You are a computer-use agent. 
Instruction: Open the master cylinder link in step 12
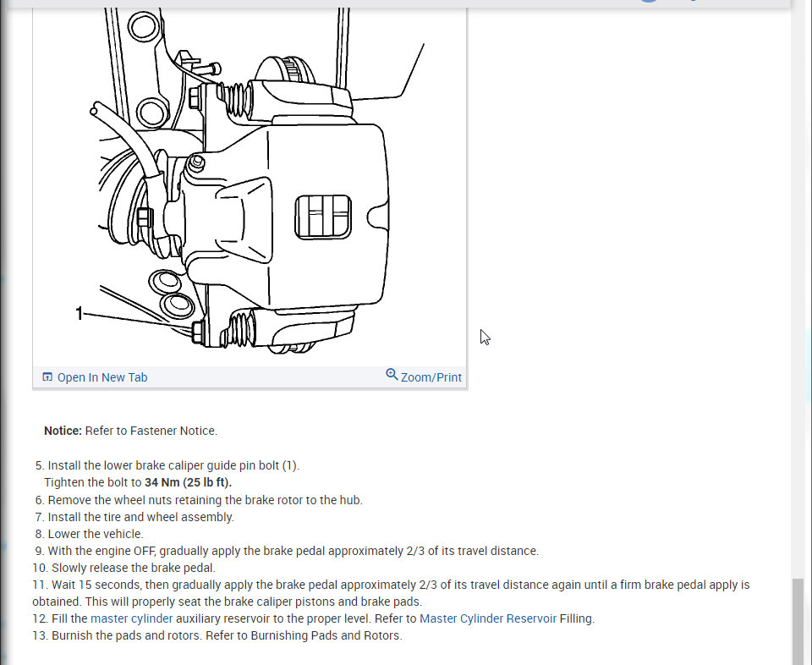coord(132,618)
